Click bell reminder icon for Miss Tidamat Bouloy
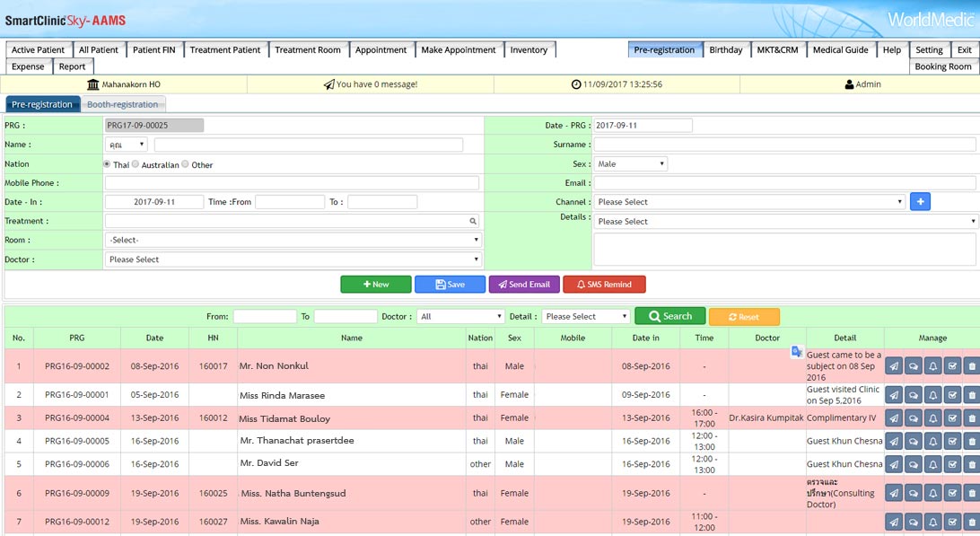The width and height of the screenshot is (980, 536). 932,418
